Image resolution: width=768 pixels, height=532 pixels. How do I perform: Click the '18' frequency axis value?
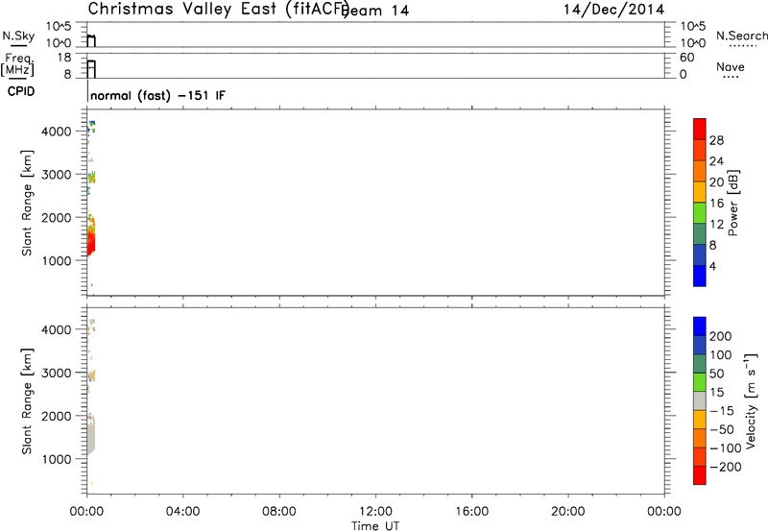coord(63,58)
